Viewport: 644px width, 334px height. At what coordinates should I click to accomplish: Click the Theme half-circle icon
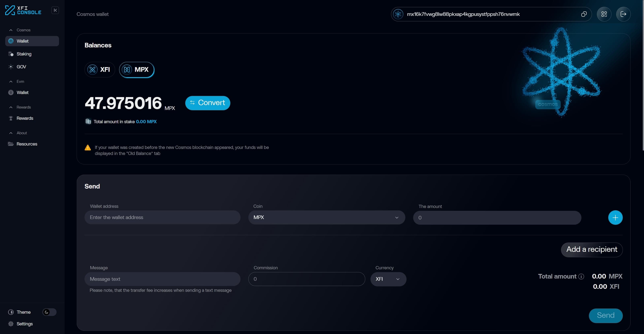coord(11,312)
